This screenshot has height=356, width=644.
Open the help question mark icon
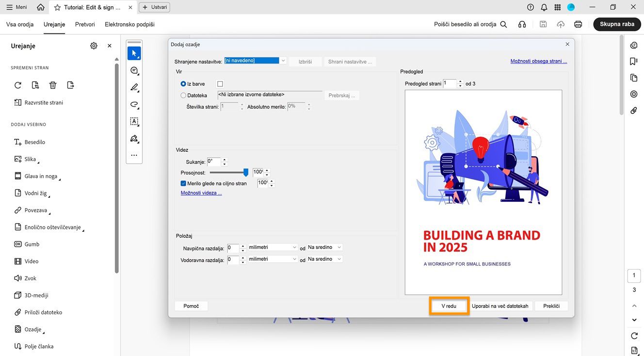531,7
